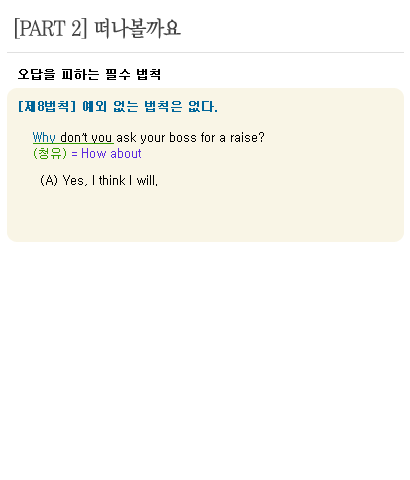Click 'Yes, I think I will.' answer
The width and height of the screenshot is (410, 480).
[x=110, y=181]
